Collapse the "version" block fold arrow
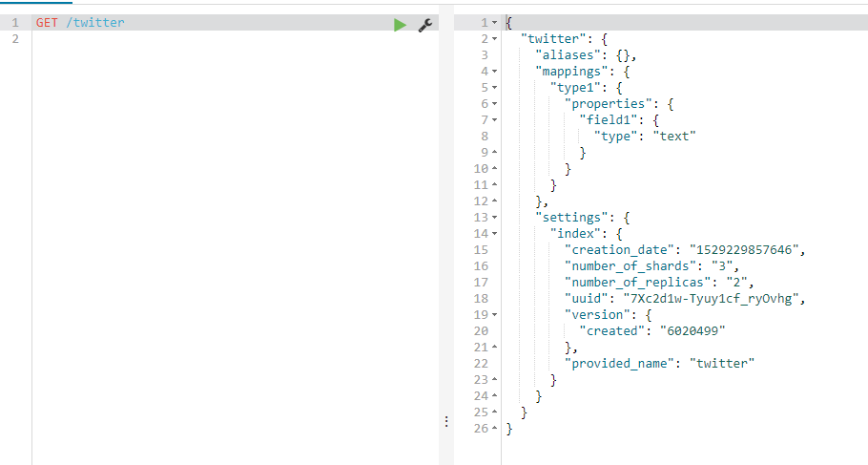 click(x=495, y=315)
